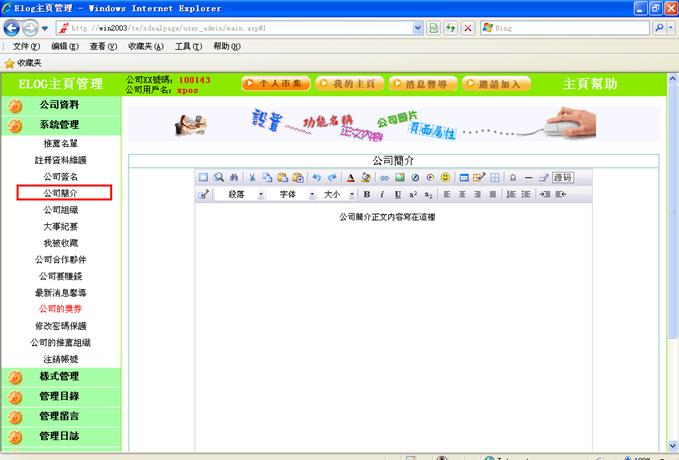Insert a smiley emoticon

click(445, 177)
